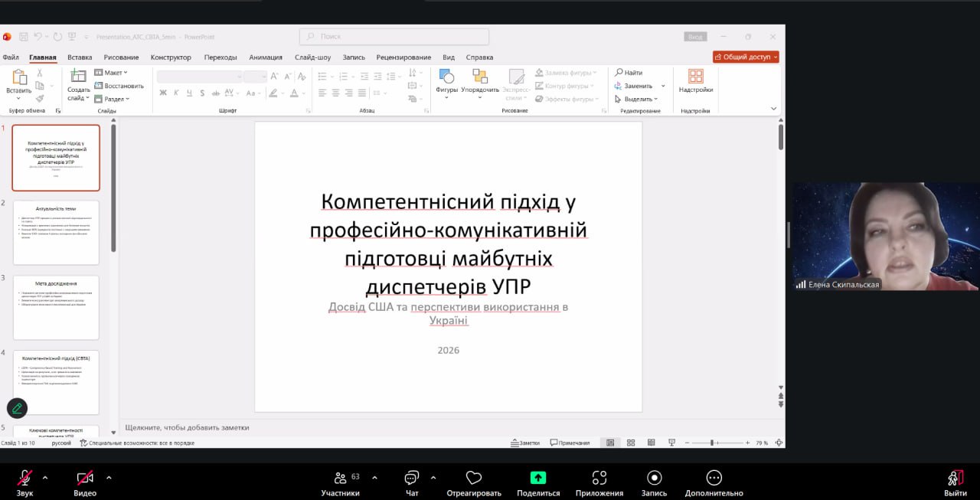Open the Анимация ribbon tab
The image size is (980, 500).
[265, 57]
